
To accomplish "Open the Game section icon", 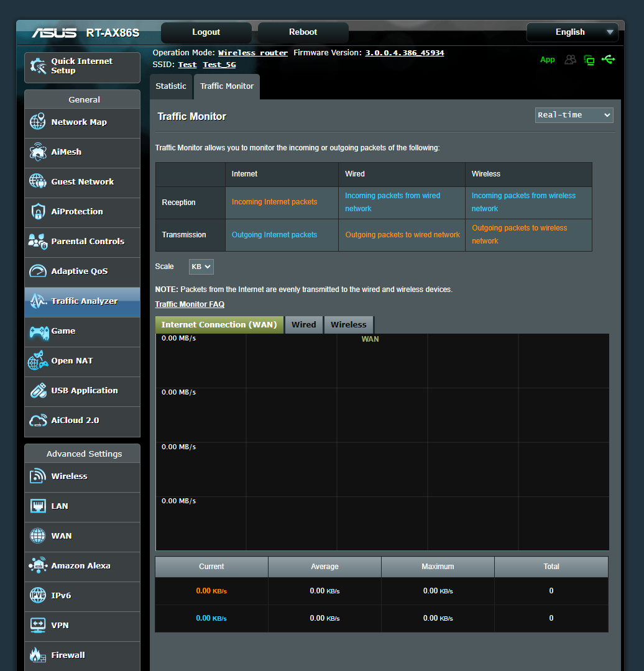I will [x=37, y=332].
